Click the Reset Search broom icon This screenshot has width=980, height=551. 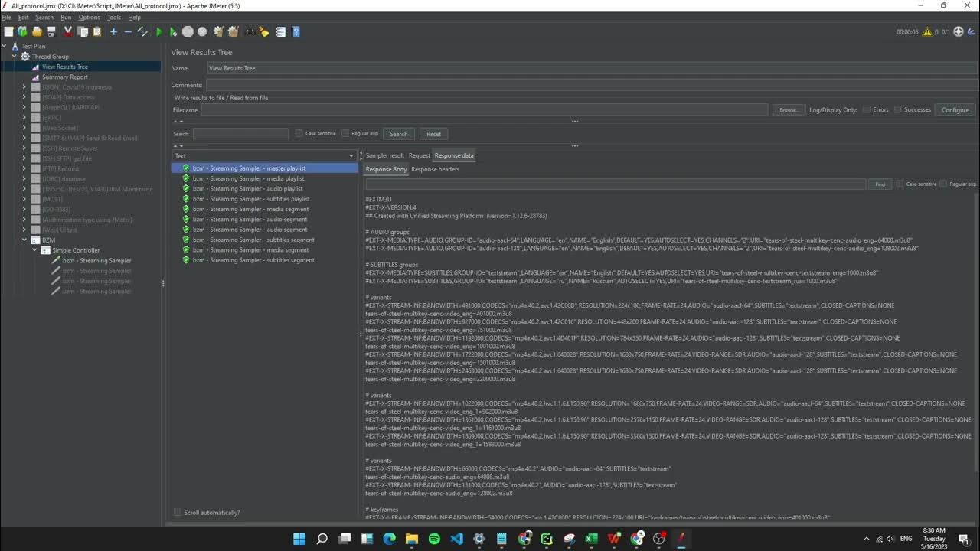(x=264, y=32)
